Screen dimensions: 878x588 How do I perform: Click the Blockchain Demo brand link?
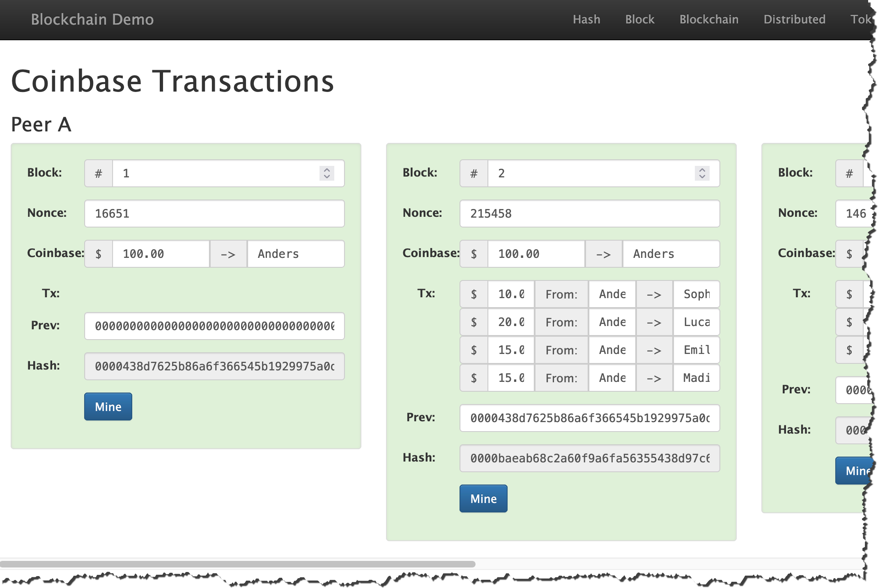(92, 19)
